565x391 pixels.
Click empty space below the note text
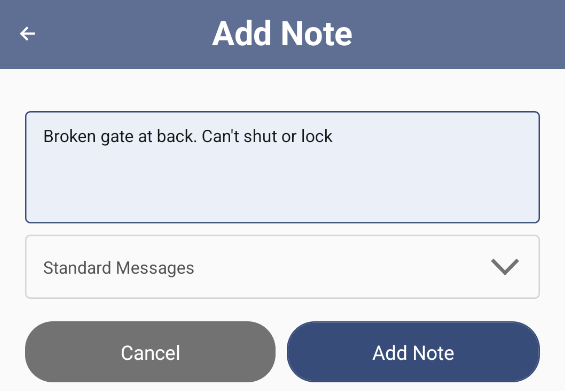(282, 186)
